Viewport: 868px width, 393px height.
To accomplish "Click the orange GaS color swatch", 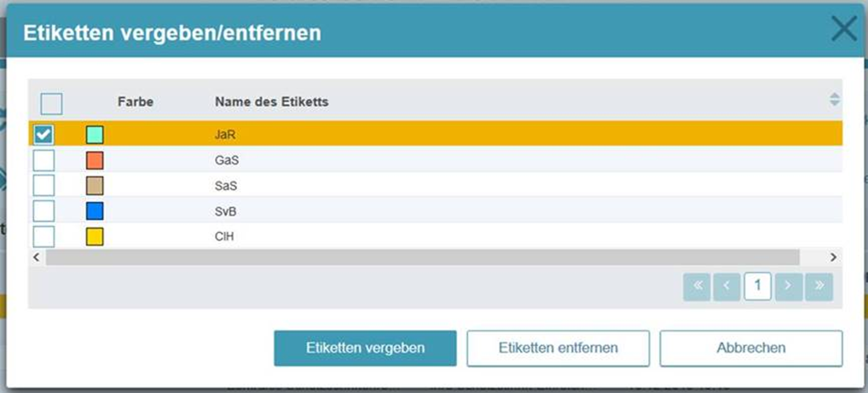I will 95,160.
